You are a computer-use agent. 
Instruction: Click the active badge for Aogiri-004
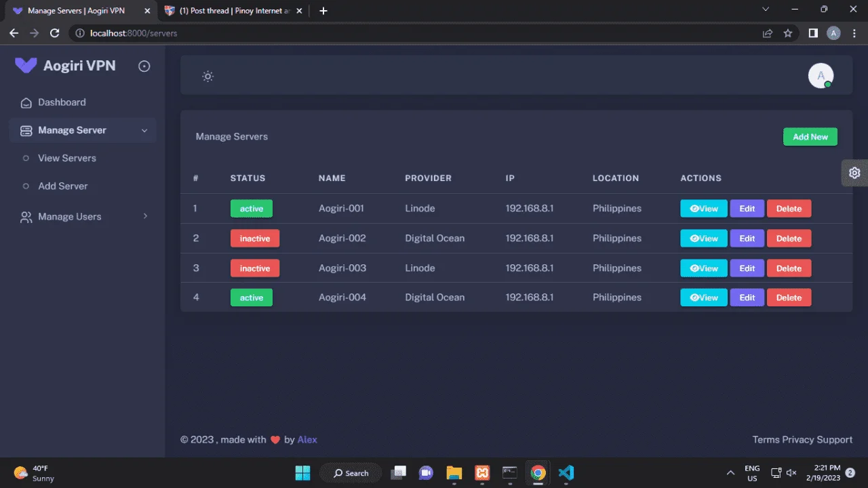coord(252,298)
